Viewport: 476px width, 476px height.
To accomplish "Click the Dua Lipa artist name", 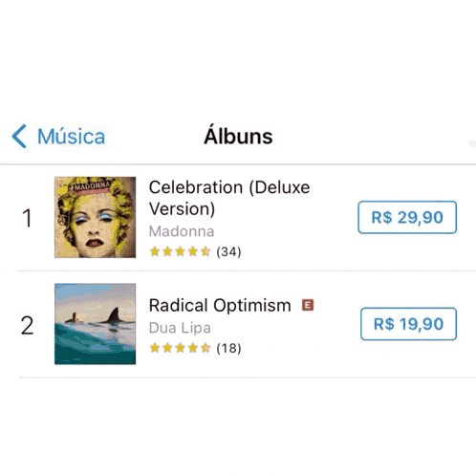I will 180,328.
